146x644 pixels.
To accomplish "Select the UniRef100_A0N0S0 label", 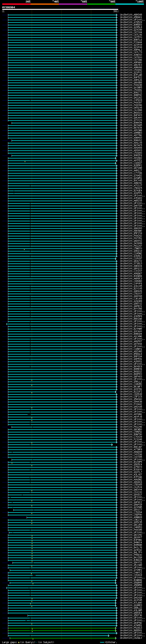I will click(131, 55).
